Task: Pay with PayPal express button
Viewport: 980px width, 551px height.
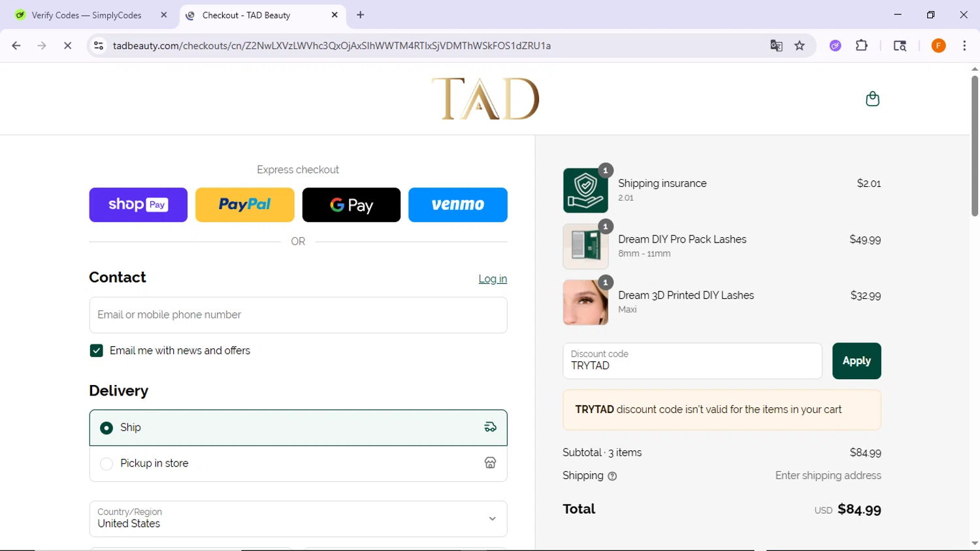Action: click(245, 205)
